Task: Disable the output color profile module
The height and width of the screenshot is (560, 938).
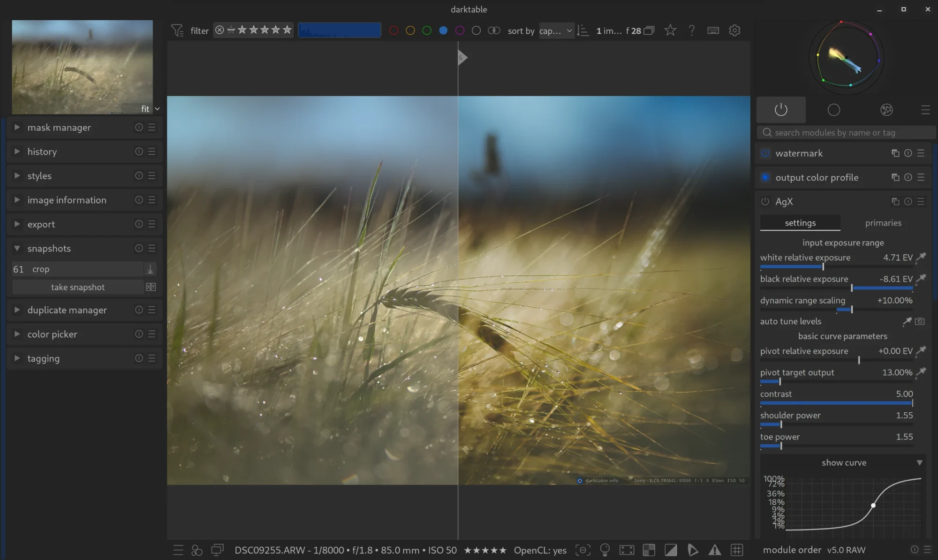Action: pos(765,177)
